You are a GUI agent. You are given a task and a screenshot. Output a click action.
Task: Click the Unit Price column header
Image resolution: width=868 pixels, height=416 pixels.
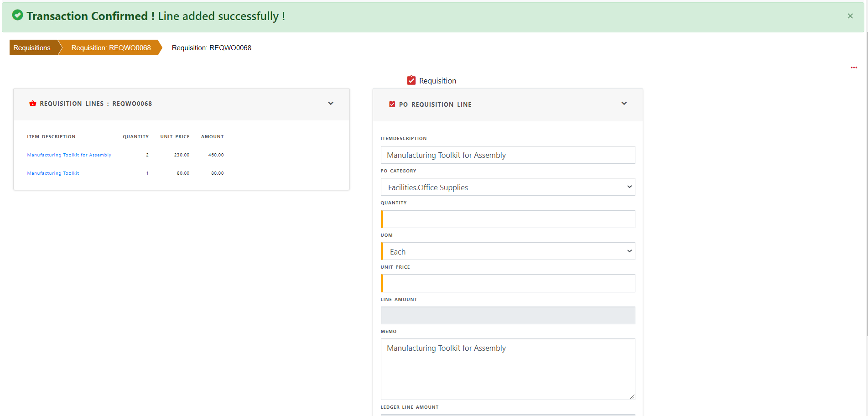(175, 137)
